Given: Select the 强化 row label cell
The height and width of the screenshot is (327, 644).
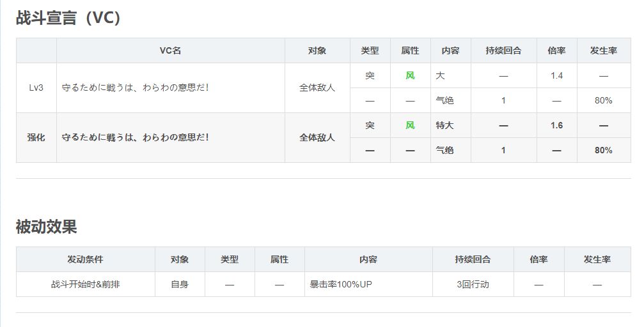Looking at the screenshot, I should 36,137.
